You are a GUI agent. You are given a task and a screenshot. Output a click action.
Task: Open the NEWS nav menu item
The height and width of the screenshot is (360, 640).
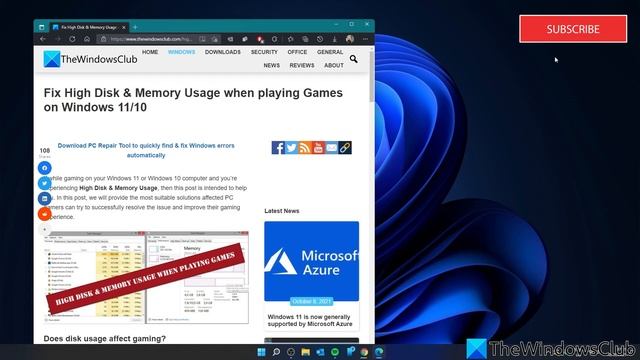[x=271, y=65]
